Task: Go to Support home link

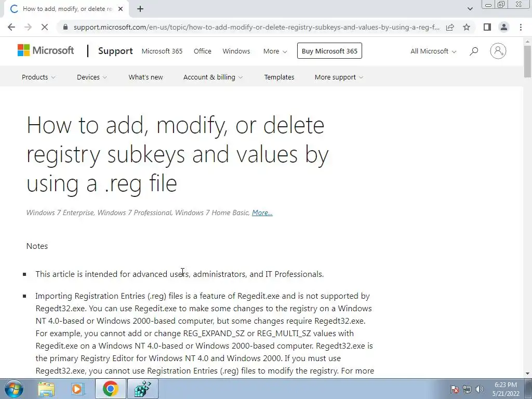Action: (x=115, y=51)
